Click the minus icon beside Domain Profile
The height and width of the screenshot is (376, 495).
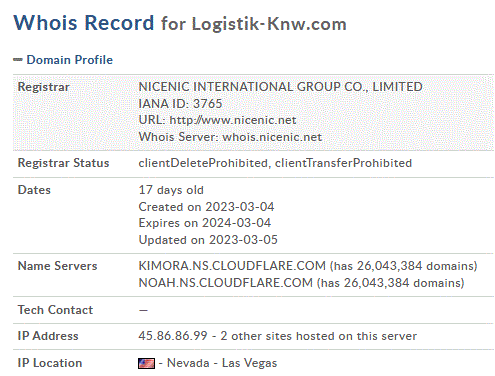pos(18,60)
